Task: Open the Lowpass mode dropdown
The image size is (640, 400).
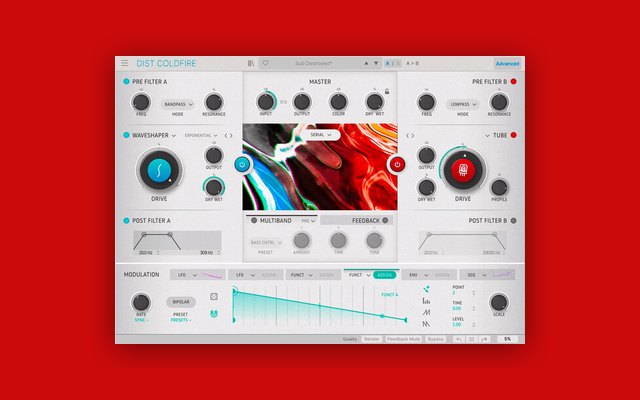Action: pos(462,104)
